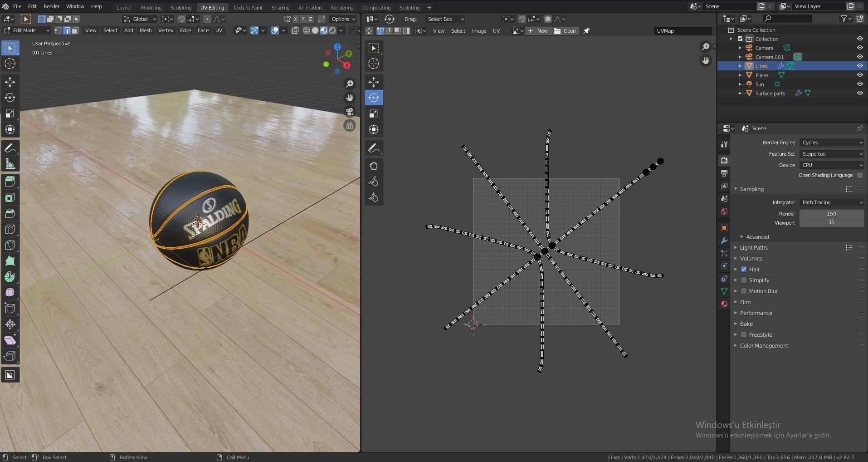The width and height of the screenshot is (868, 462).
Task: Adjust the Viewport samples field
Action: click(x=831, y=223)
